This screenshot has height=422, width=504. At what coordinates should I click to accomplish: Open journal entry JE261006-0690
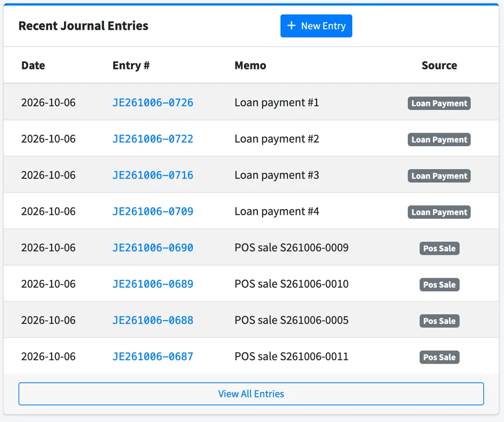click(x=153, y=248)
